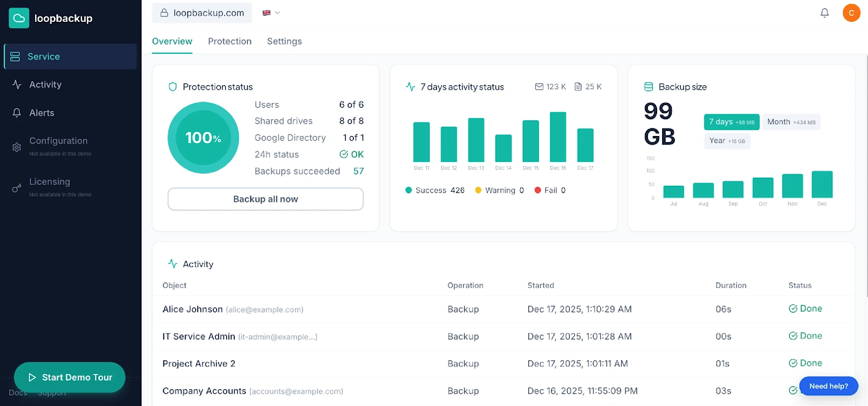Select the Year backup size range
The width and height of the screenshot is (868, 406).
coord(727,141)
